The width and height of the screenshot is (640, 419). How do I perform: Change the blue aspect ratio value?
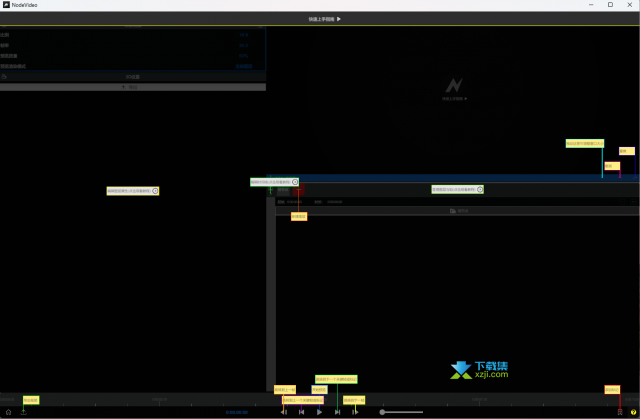tap(244, 35)
